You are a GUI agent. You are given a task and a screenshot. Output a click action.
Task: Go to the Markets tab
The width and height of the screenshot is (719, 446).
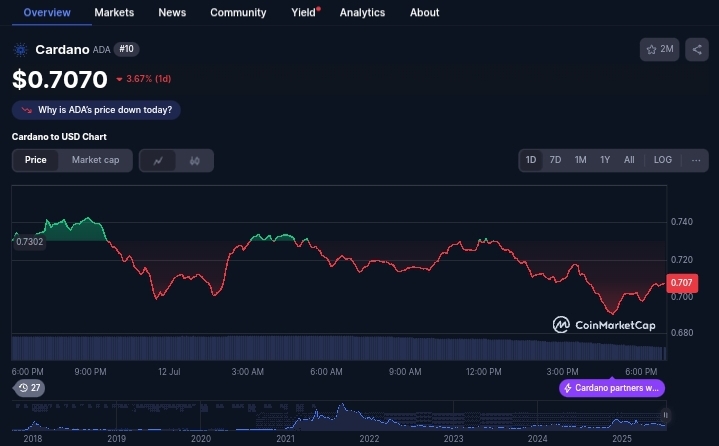(x=114, y=12)
